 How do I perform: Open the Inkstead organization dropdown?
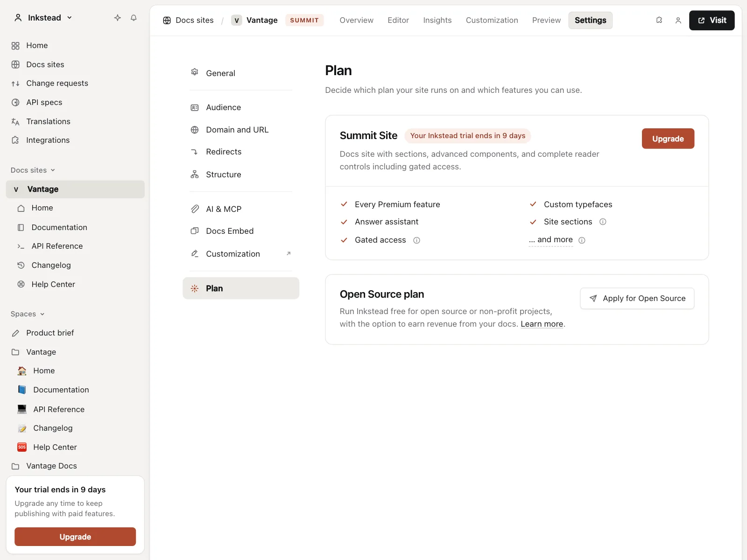pyautogui.click(x=43, y=18)
